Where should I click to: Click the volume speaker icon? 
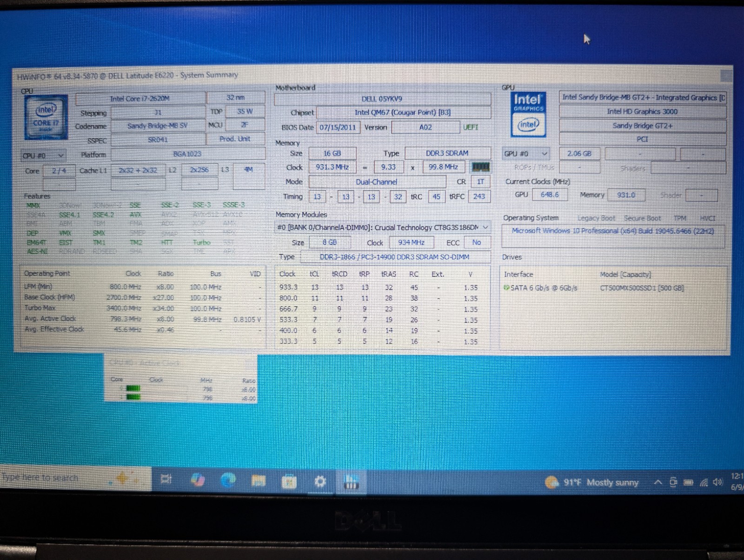tap(717, 482)
